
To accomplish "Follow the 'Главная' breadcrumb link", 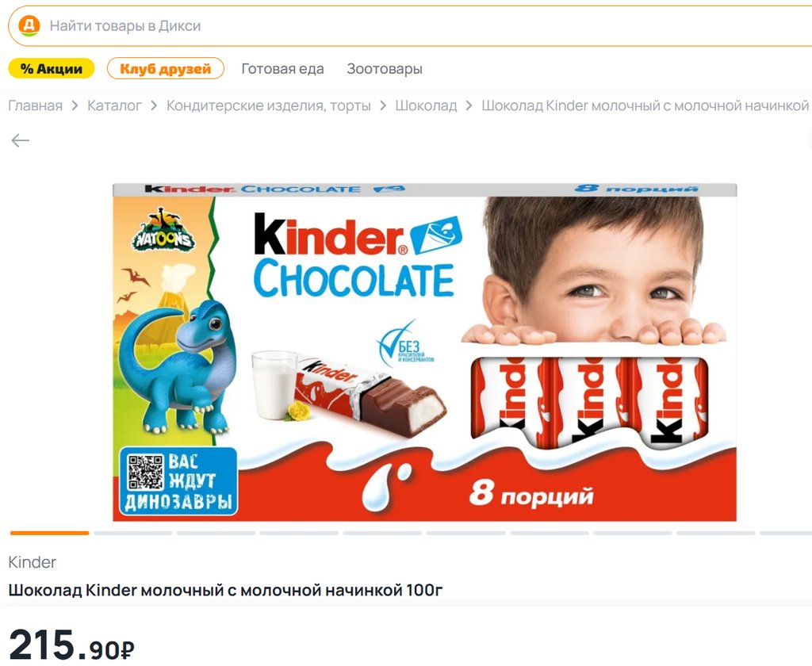I will tap(35, 105).
